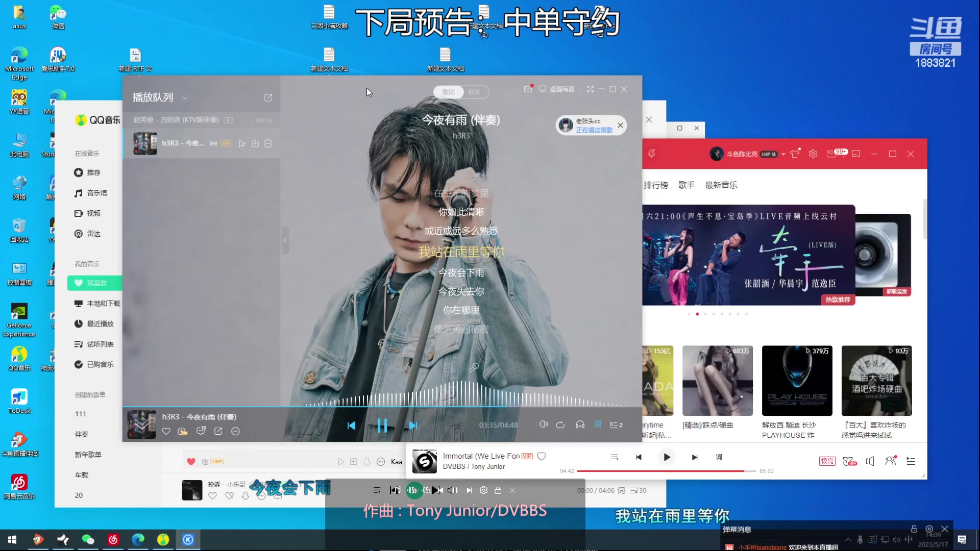Open playlist 新年歌单
This screenshot has width=980, height=551.
88,455
